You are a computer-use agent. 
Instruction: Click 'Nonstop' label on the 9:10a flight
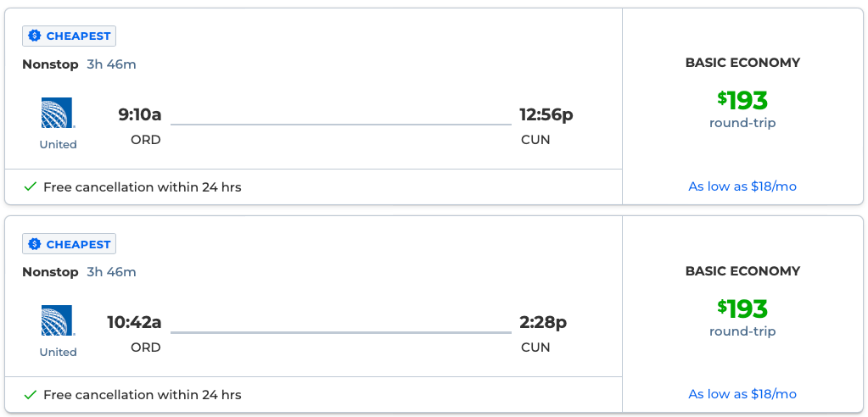[x=50, y=64]
